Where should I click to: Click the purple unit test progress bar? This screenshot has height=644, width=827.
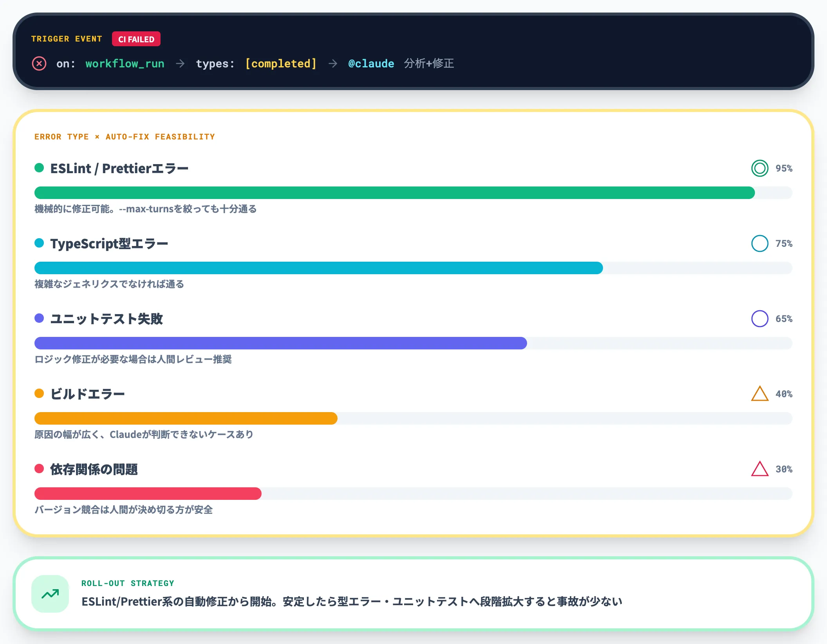[x=281, y=343]
